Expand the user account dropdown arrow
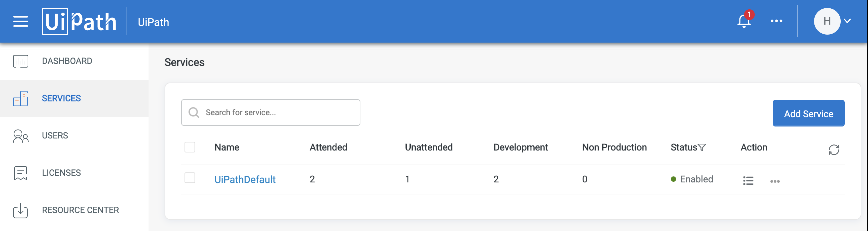868x231 pixels. (x=847, y=21)
